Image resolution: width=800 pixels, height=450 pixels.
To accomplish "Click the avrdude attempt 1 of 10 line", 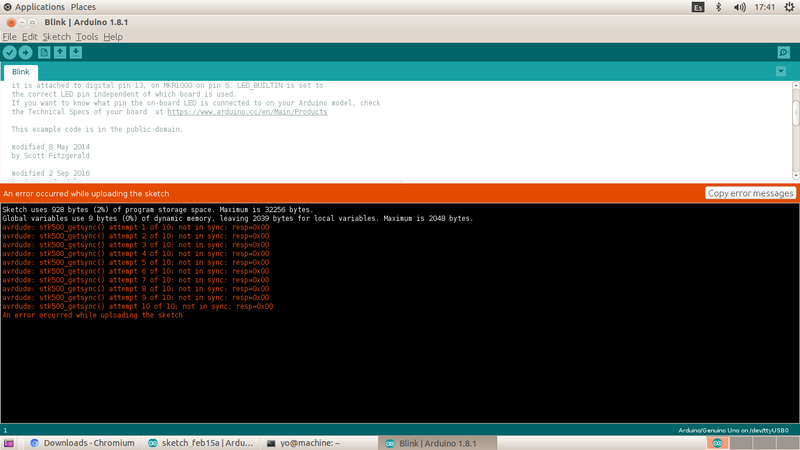I will click(136, 227).
